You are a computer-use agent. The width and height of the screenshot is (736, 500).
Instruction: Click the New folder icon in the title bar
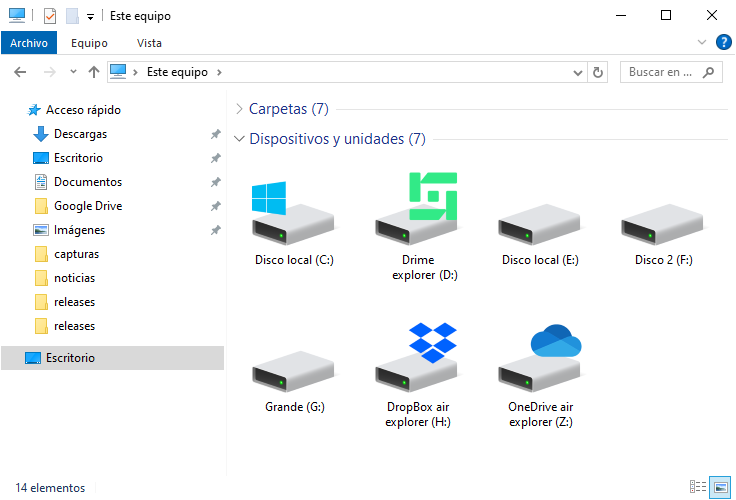click(72, 16)
